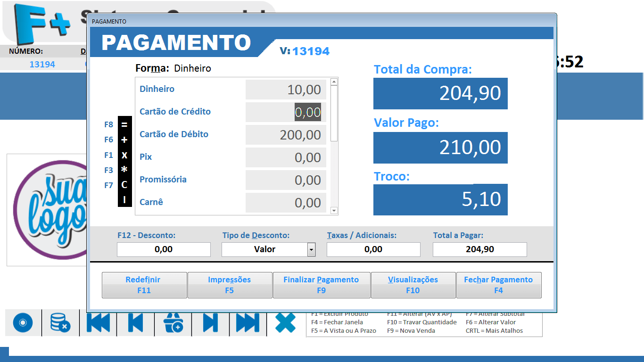Click the basket with plus icon
This screenshot has width=644, height=362.
tap(173, 323)
